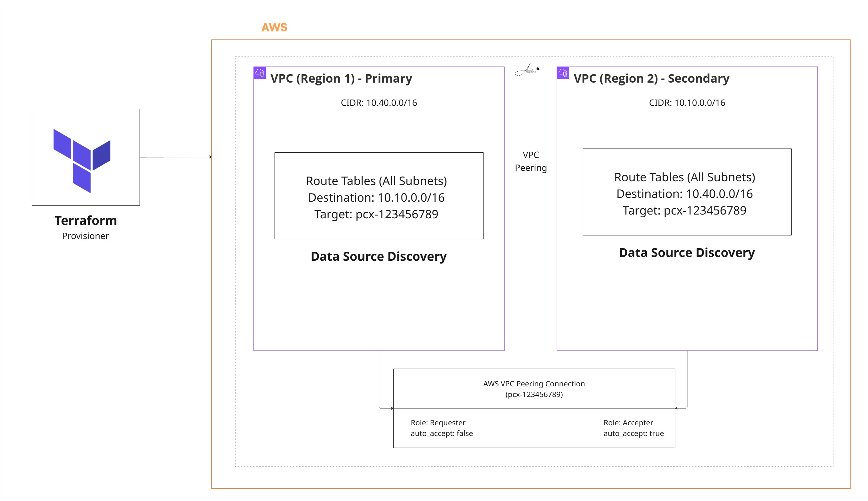Click the arrowhead entering the AWS box

[x=210, y=157]
